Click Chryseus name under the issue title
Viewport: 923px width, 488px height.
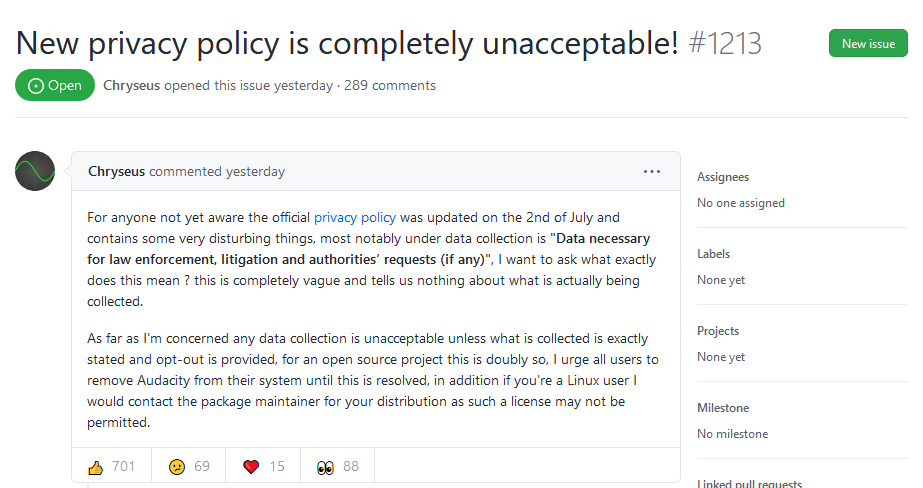point(131,85)
